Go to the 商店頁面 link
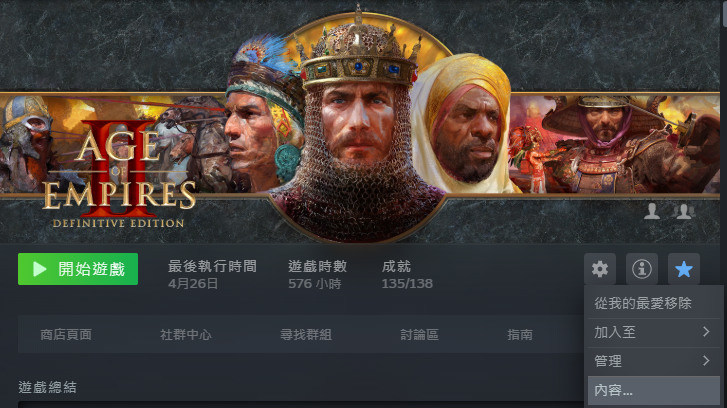This screenshot has height=408, width=727. tap(66, 335)
